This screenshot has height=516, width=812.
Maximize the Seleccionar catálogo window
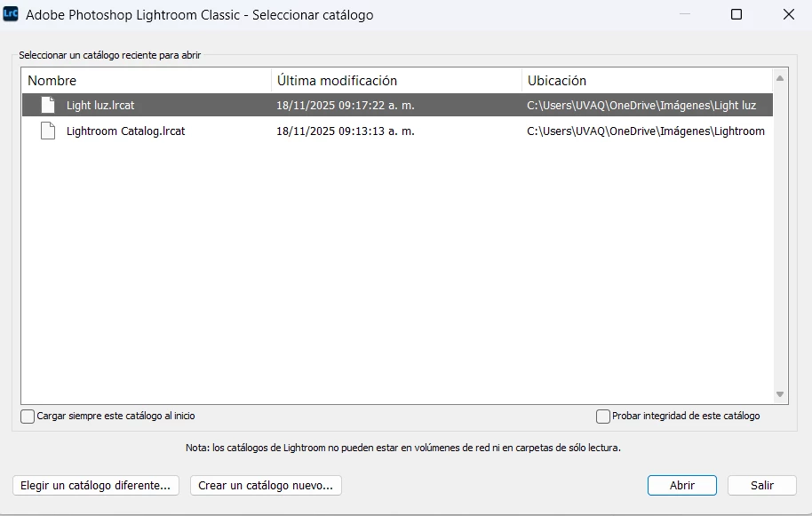coord(736,14)
